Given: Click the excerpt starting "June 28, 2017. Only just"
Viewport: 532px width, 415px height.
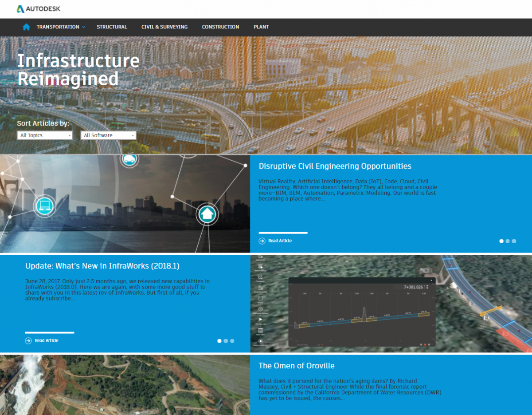Looking at the screenshot, I should [117, 290].
